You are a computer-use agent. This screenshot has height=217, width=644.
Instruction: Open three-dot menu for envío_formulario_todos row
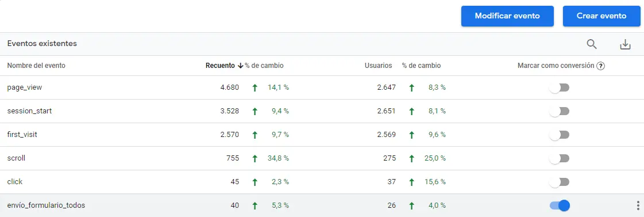coord(638,205)
